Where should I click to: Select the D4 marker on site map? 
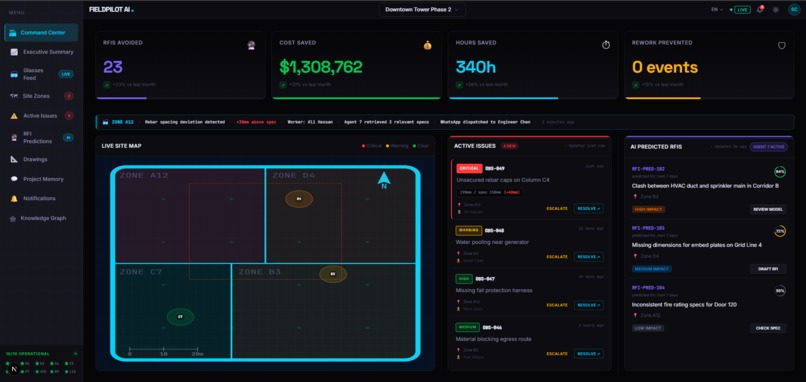[x=299, y=198]
